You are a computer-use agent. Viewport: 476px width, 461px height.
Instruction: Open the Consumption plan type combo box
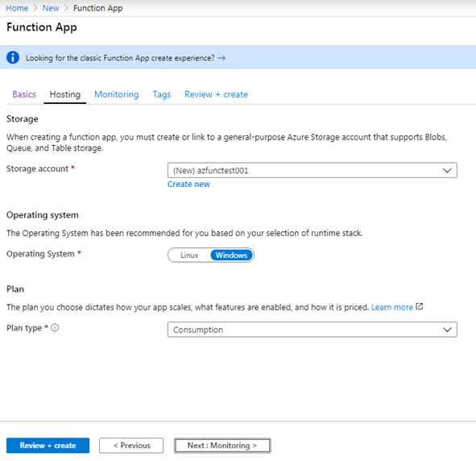click(312, 330)
